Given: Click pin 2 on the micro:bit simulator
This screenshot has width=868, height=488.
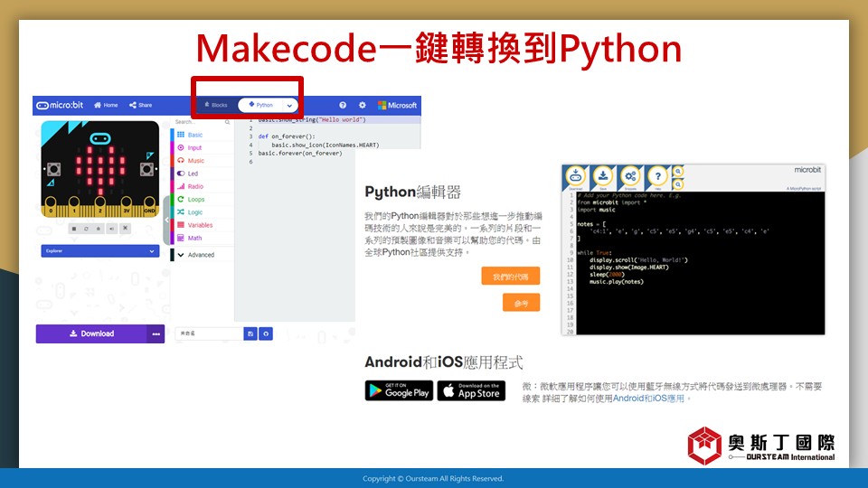Looking at the screenshot, I should (x=100, y=207).
